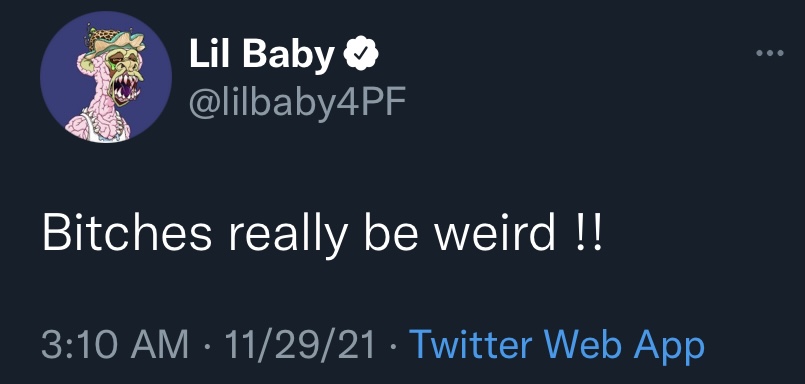Screen dimensions: 805x384
Task: Click the Twitter Web App source link
Action: (557, 346)
